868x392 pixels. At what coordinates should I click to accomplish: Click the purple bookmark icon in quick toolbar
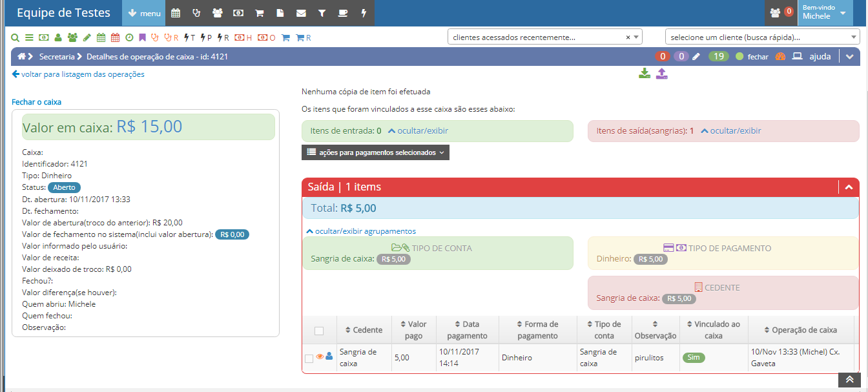tap(142, 37)
